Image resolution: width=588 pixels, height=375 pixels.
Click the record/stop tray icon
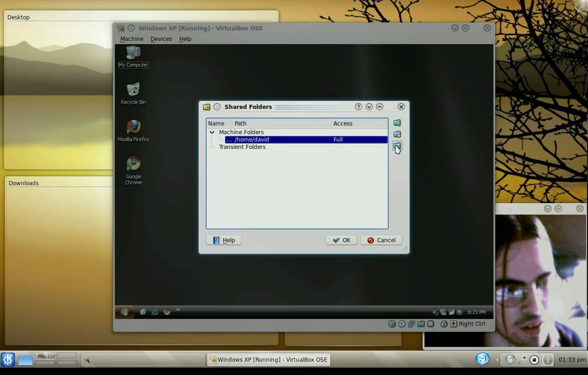click(534, 360)
